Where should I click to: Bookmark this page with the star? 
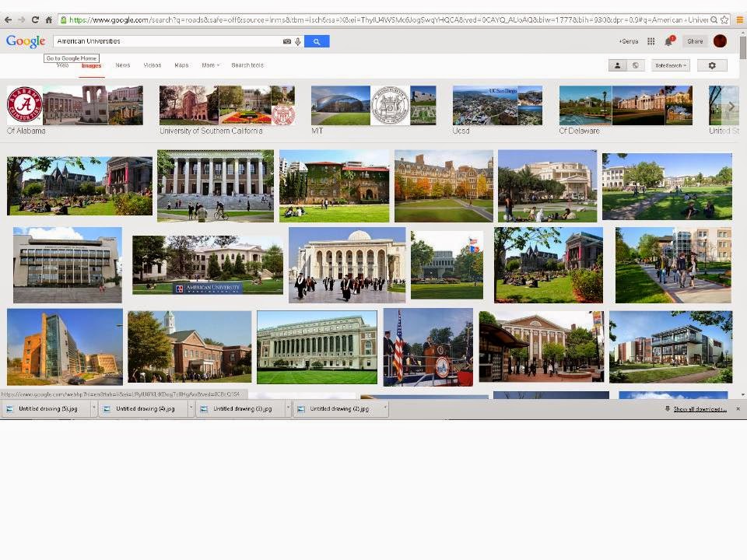[x=724, y=19]
